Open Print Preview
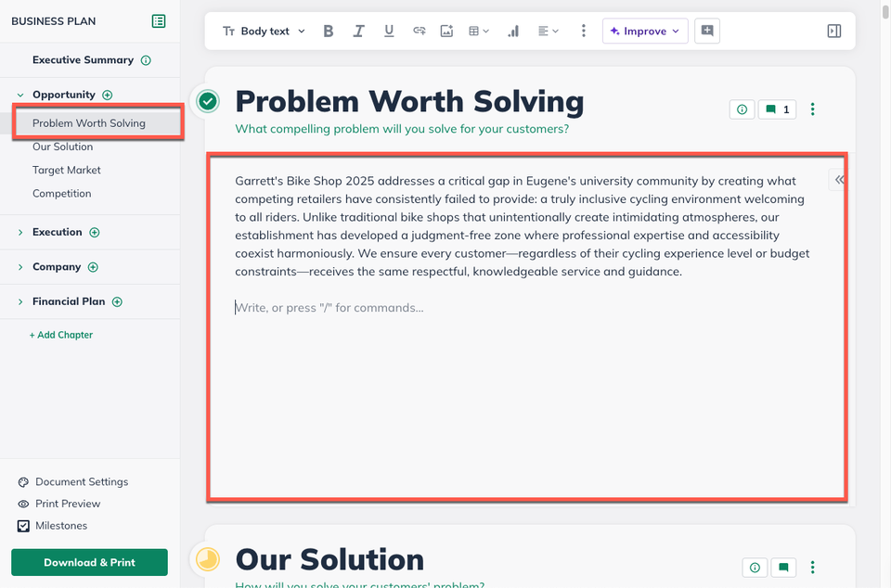This screenshot has height=588, width=891. click(x=59, y=504)
